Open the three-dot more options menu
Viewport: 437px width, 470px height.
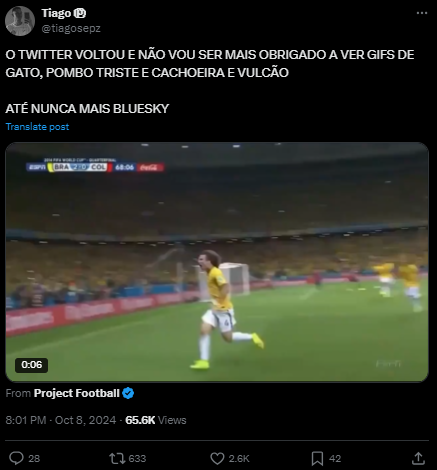pos(422,13)
